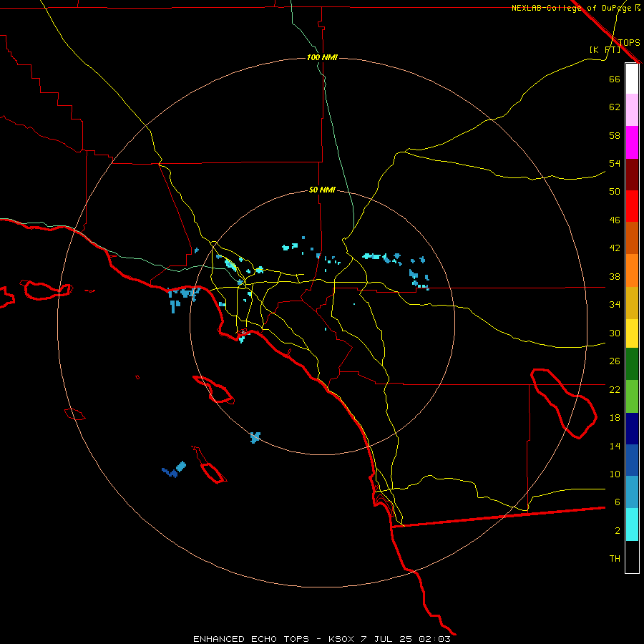
Task: Click the dark blue echo west of the southern island
Action: (170, 473)
